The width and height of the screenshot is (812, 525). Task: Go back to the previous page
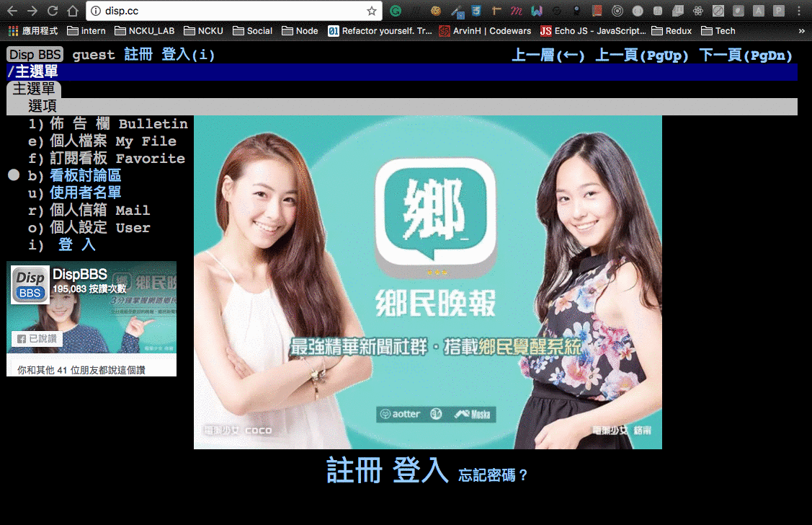12,11
